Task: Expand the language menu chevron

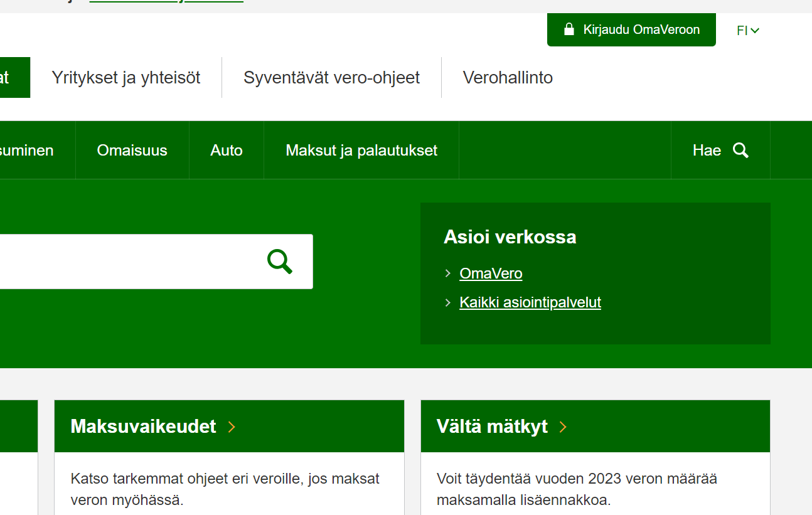Action: coord(756,29)
